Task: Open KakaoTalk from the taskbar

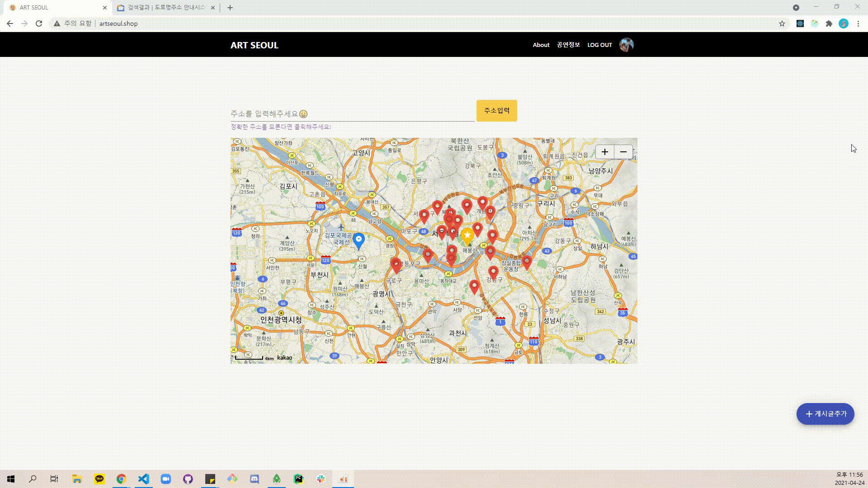Action: tap(99, 479)
